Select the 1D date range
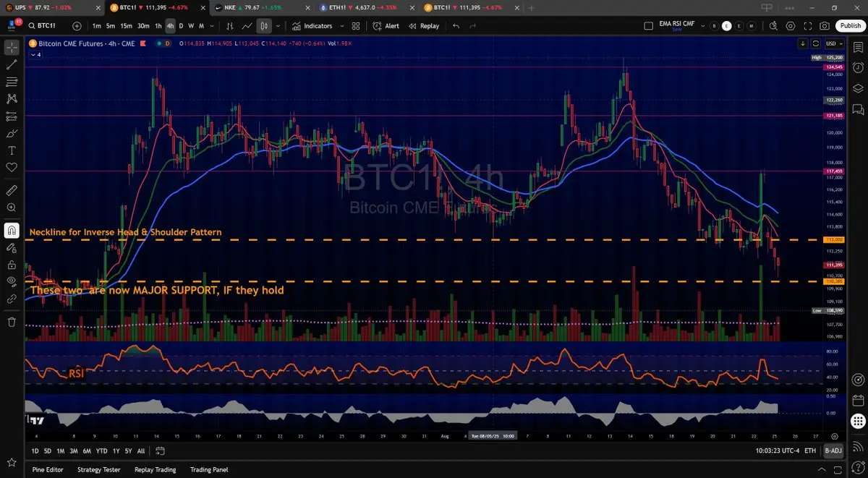The width and height of the screenshot is (868, 478). pos(35,451)
